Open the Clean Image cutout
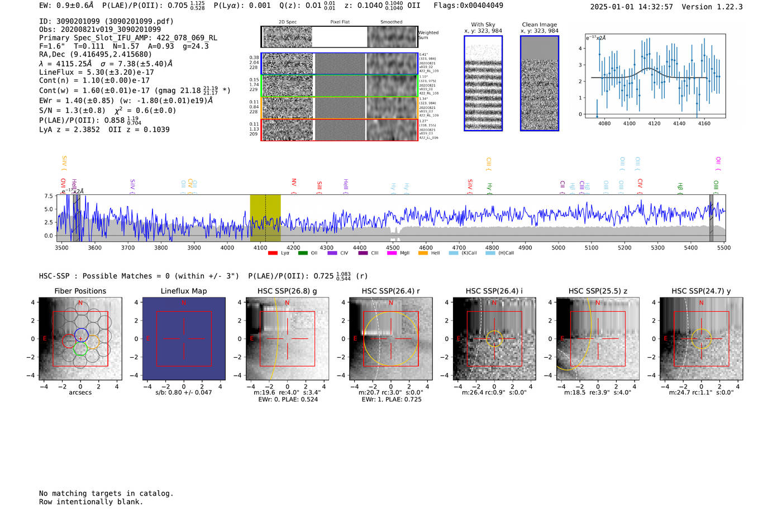Viewport: 782px width, 532px height. 540,83
